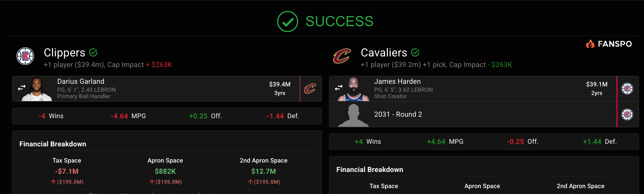Click the Cavaliers Financial Breakdown heading
The width and height of the screenshot is (644, 194).
pos(370,170)
